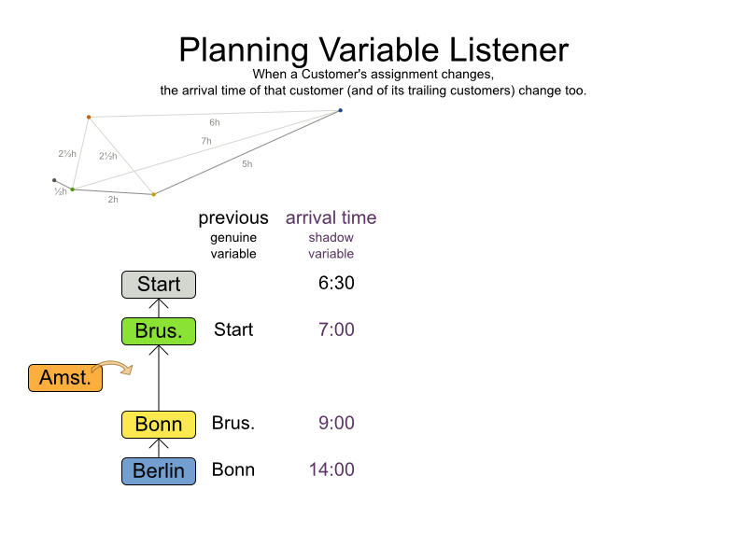This screenshot has width=747, height=560.
Task: Click the 'Planning Variable Listener' title
Action: 373,49
